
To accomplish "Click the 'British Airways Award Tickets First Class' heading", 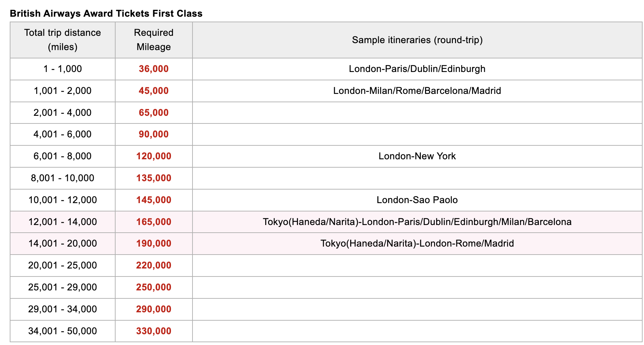I will (106, 14).
